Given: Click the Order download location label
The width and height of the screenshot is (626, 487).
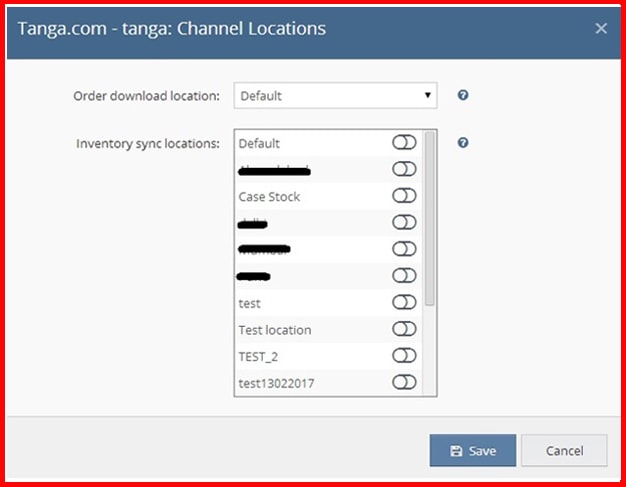Looking at the screenshot, I should pyautogui.click(x=147, y=96).
